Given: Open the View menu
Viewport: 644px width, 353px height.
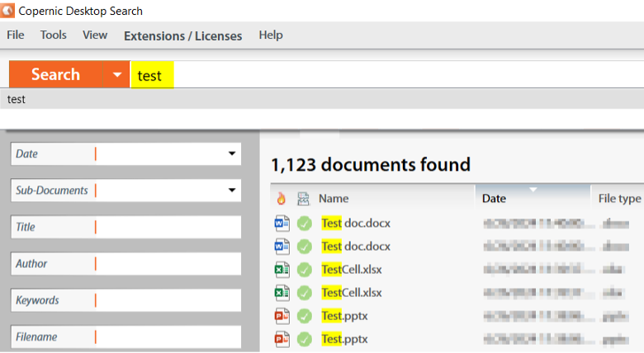Looking at the screenshot, I should click(95, 35).
